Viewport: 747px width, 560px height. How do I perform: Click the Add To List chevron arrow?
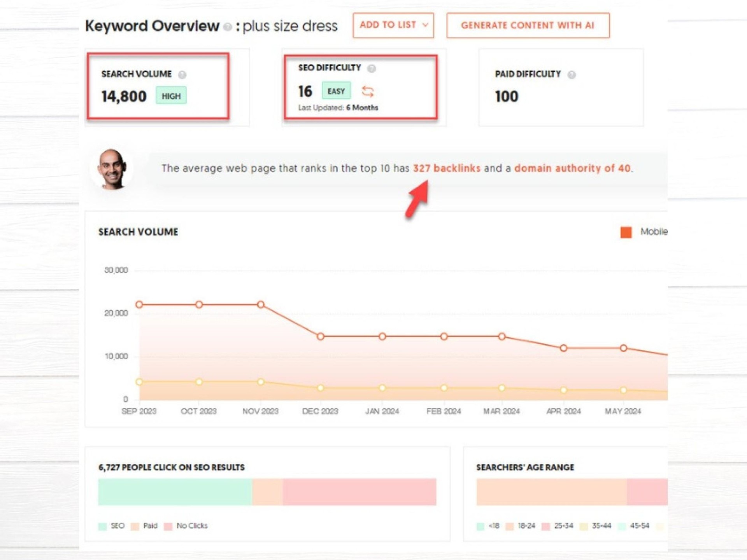click(425, 25)
